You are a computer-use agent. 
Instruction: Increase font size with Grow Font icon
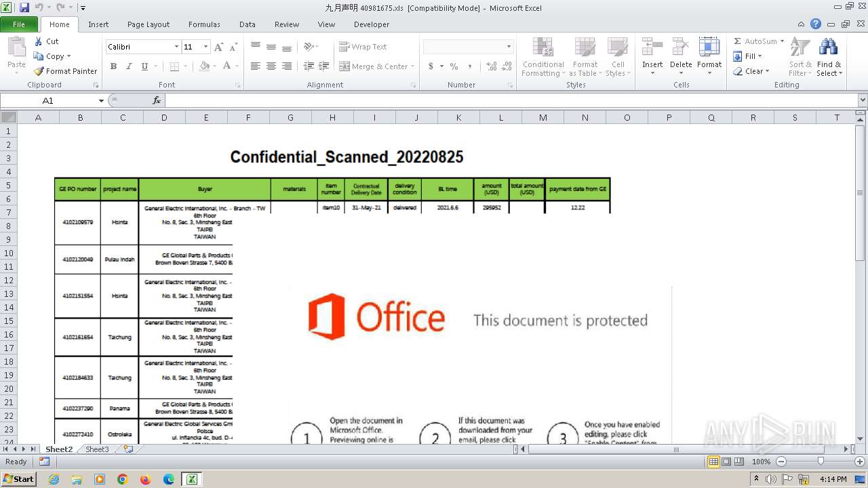click(x=218, y=47)
